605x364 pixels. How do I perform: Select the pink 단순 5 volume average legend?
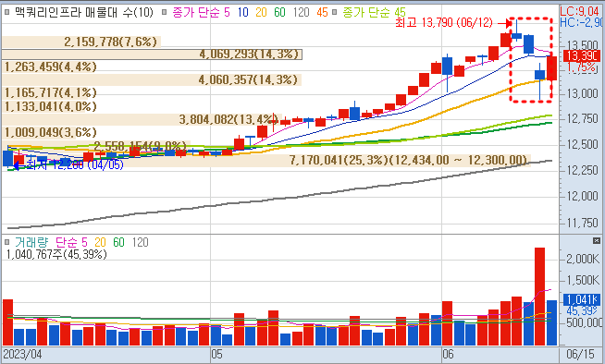point(71,242)
